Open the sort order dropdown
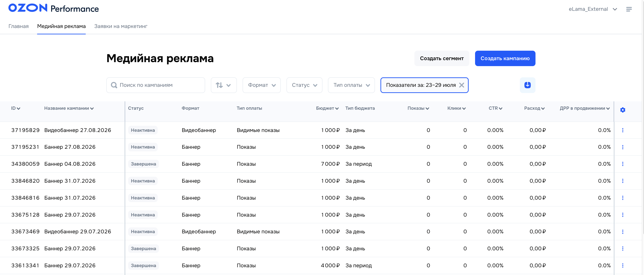Screen dimensions: 644x275 (x=223, y=85)
